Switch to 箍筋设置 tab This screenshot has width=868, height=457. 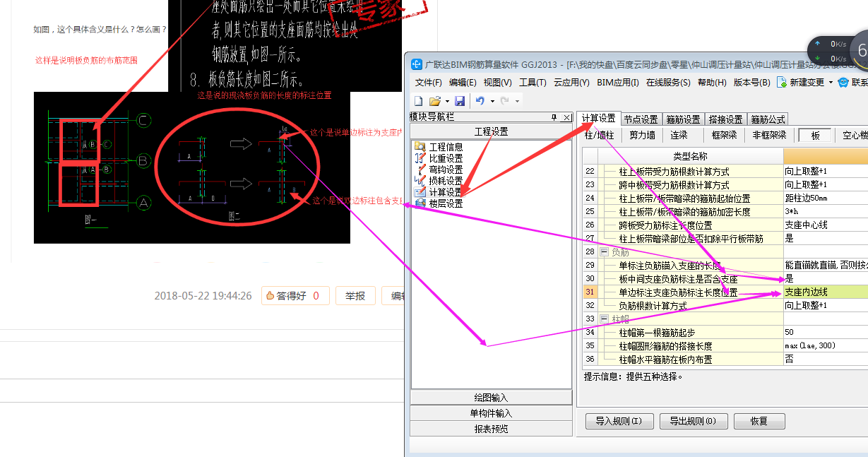click(x=683, y=119)
